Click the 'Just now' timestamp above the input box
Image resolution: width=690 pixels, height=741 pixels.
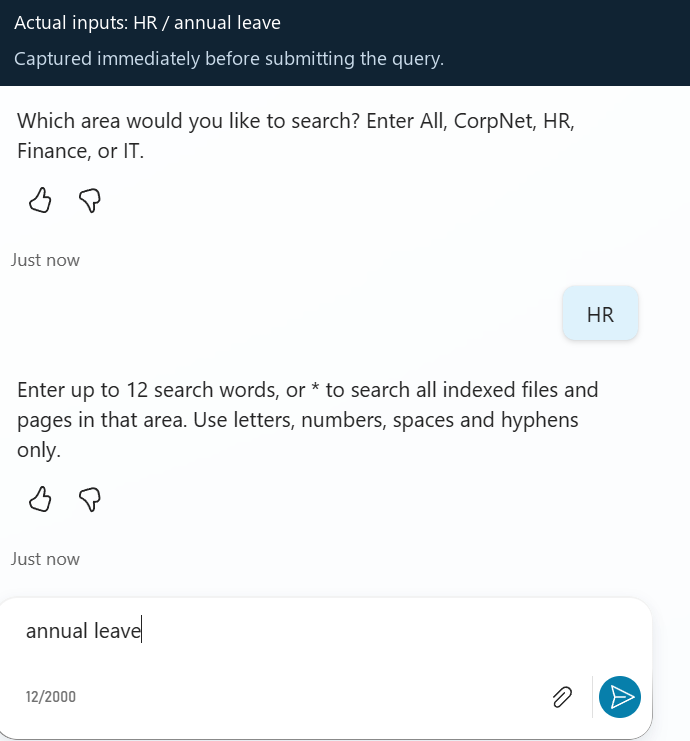click(x=45, y=559)
